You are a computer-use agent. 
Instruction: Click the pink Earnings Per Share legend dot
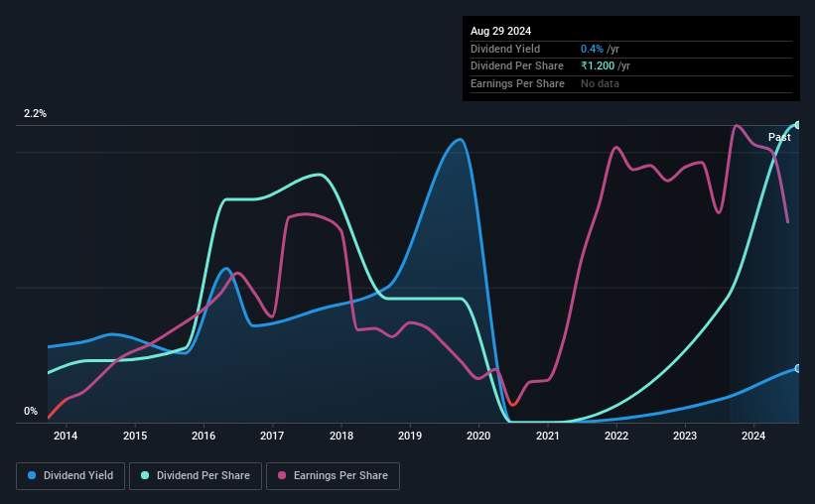pos(282,475)
